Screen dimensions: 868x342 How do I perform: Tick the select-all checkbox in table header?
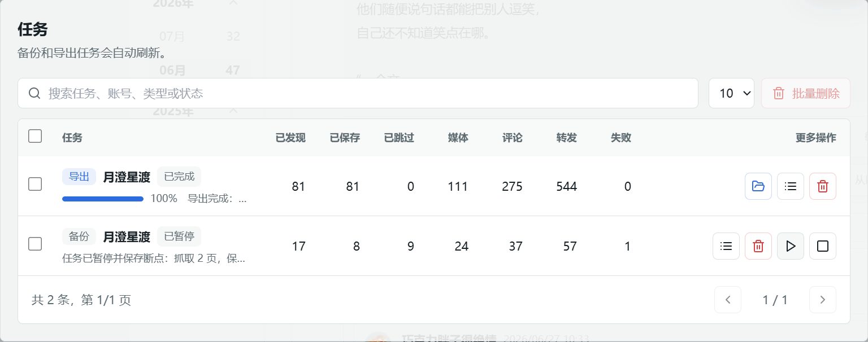click(35, 136)
